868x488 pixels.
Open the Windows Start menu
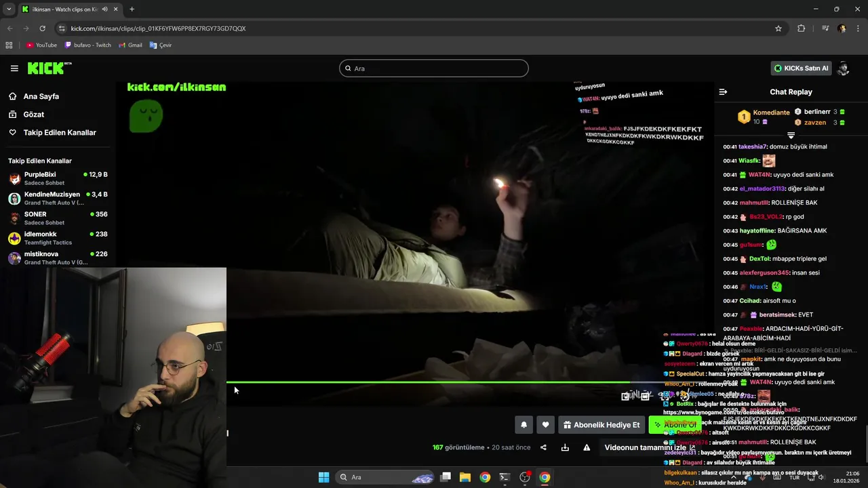click(323, 477)
